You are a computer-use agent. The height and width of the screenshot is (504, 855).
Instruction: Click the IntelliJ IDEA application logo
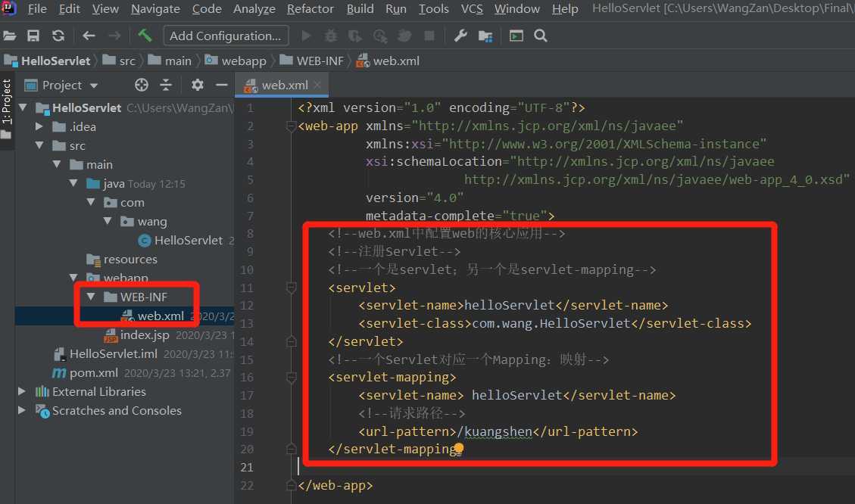pos(9,8)
